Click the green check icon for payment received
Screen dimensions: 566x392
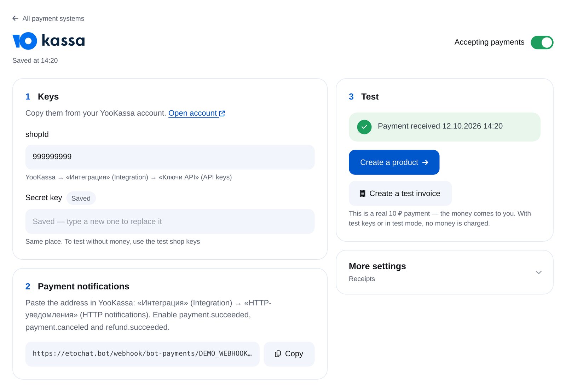click(x=364, y=127)
